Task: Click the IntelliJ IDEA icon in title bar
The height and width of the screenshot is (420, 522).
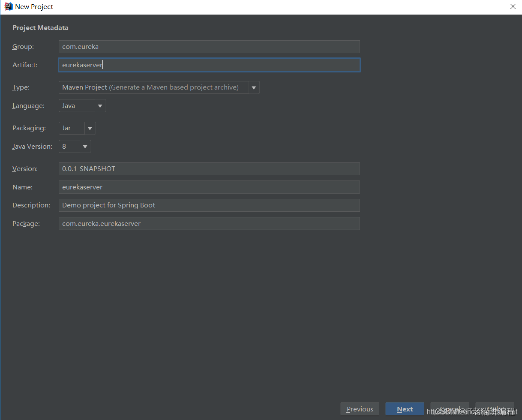Action: tap(8, 6)
